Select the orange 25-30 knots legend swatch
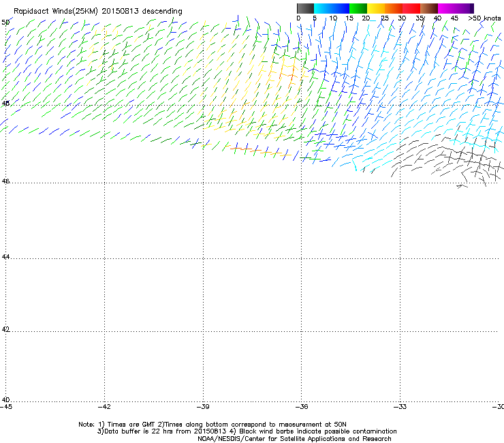Screen dimensions: 504x443 pyautogui.click(x=394, y=8)
